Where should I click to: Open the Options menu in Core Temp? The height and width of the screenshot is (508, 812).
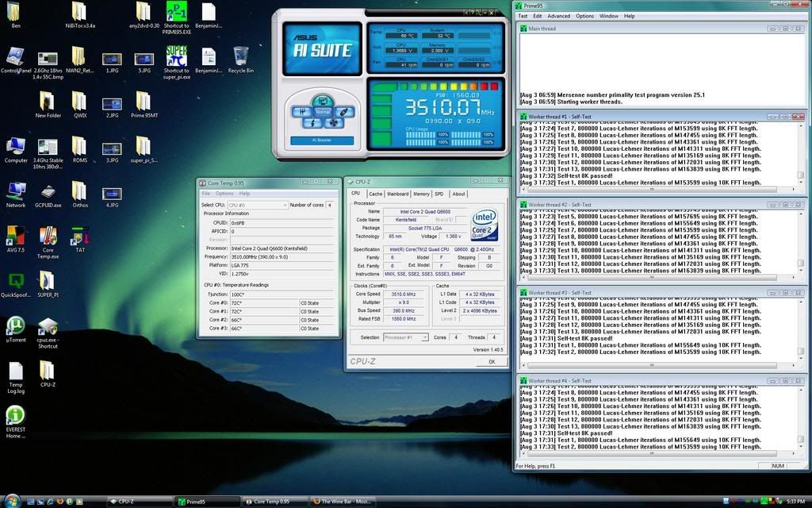click(x=224, y=194)
